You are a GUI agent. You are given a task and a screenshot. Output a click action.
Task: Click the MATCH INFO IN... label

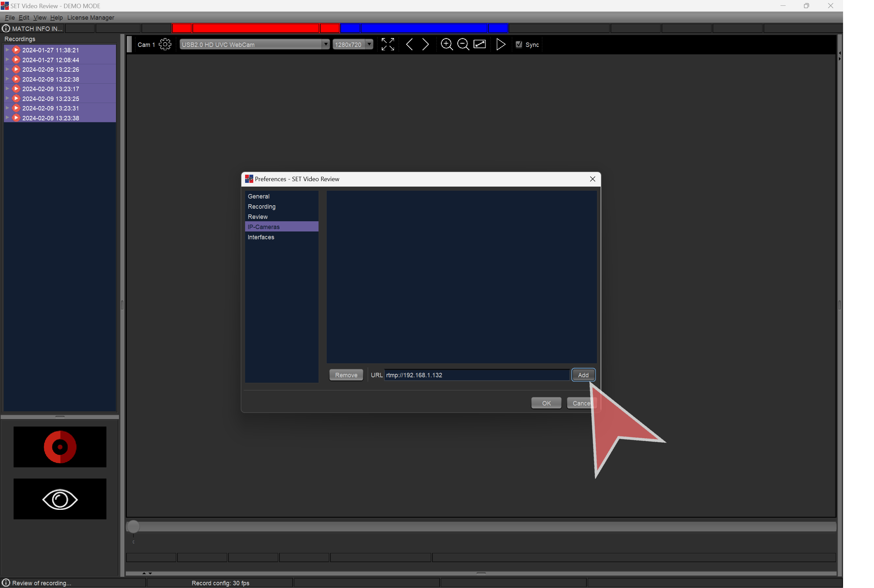[x=37, y=29]
